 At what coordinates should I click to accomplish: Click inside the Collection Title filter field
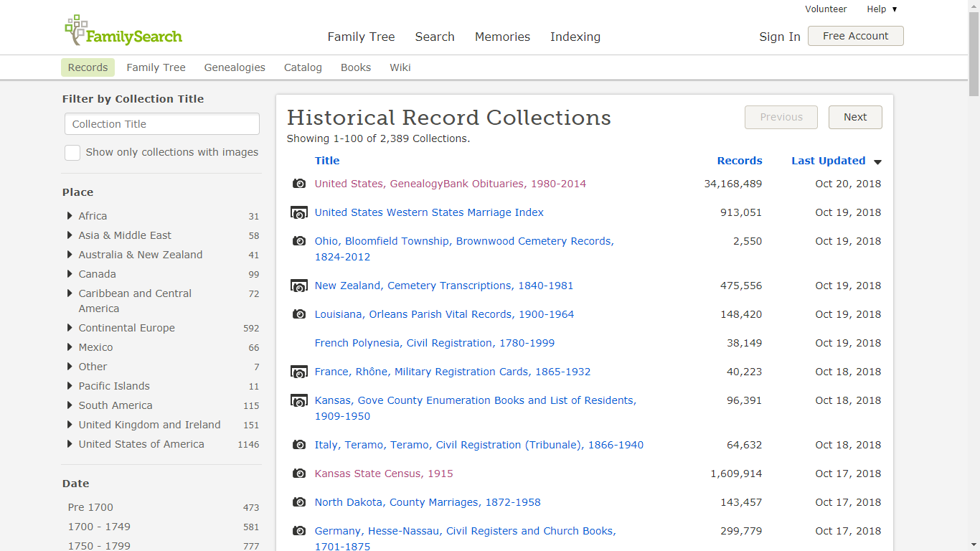point(161,123)
